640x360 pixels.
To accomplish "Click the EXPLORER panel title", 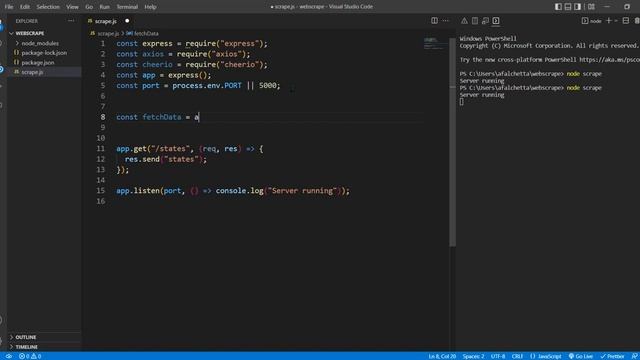I will [x=27, y=21].
